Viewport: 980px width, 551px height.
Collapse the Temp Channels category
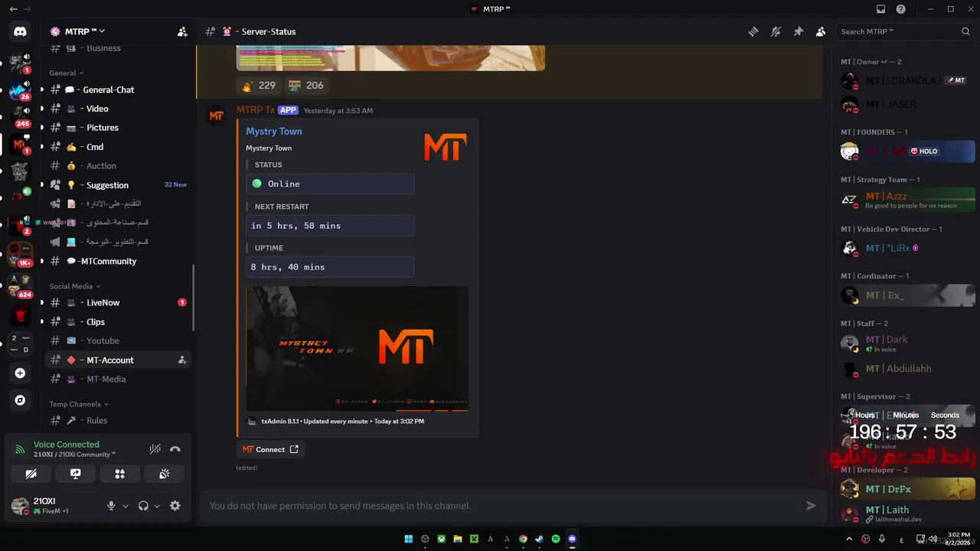tap(79, 404)
